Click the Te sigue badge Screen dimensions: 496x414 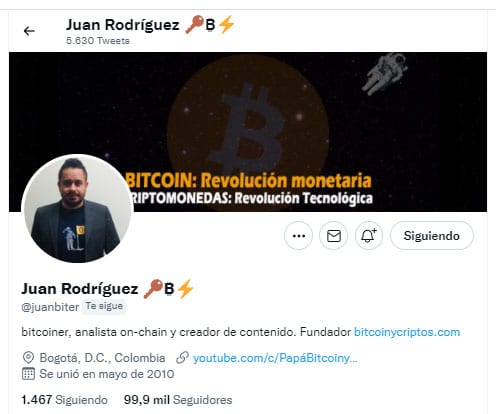(x=104, y=306)
